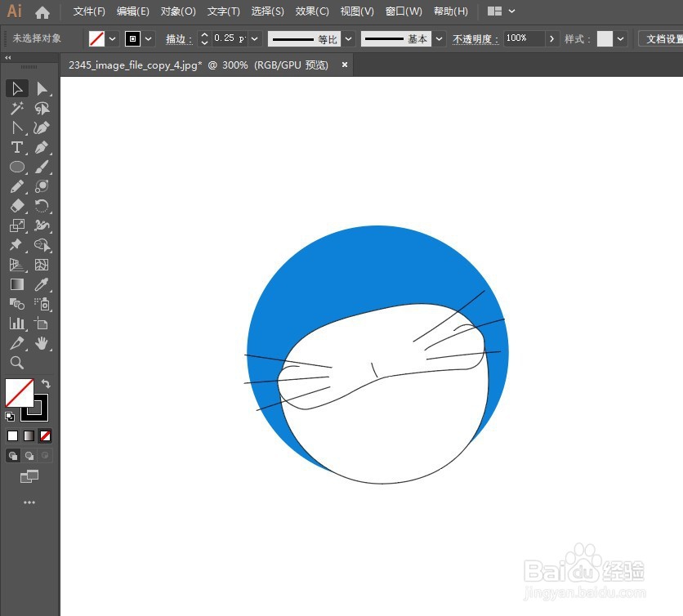Set paint mode to None

(45, 435)
